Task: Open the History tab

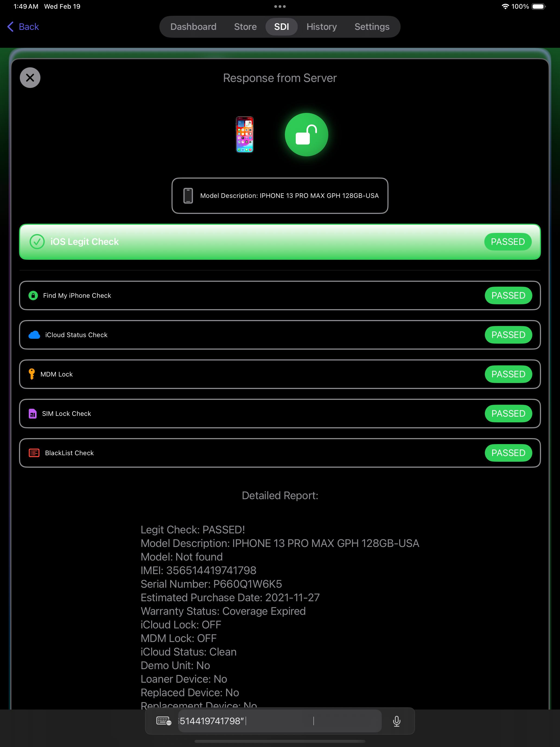Action: click(322, 27)
